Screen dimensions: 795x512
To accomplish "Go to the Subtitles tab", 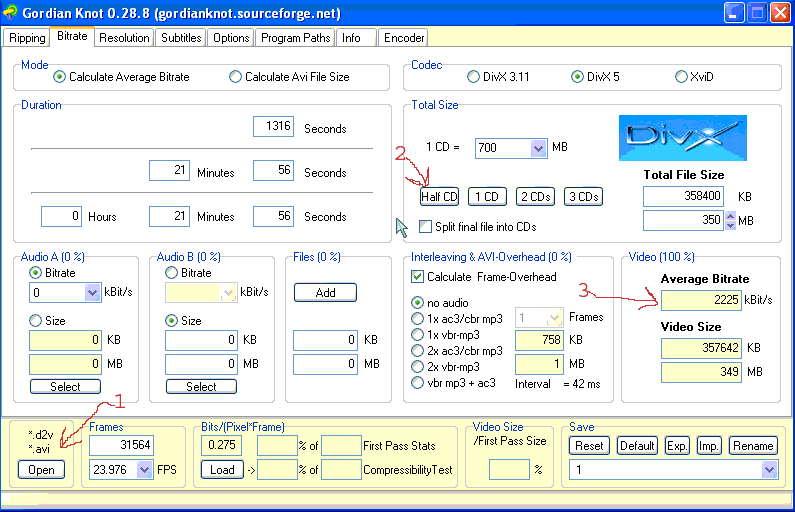I will point(181,38).
